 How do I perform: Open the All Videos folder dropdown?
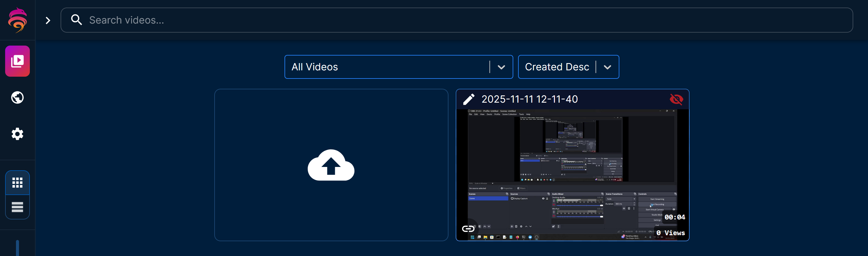click(399, 67)
